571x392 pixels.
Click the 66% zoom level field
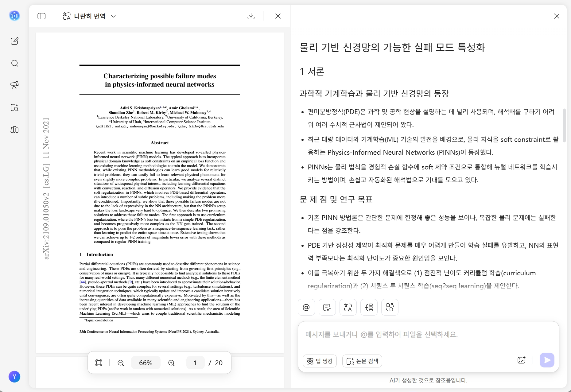coord(146,363)
